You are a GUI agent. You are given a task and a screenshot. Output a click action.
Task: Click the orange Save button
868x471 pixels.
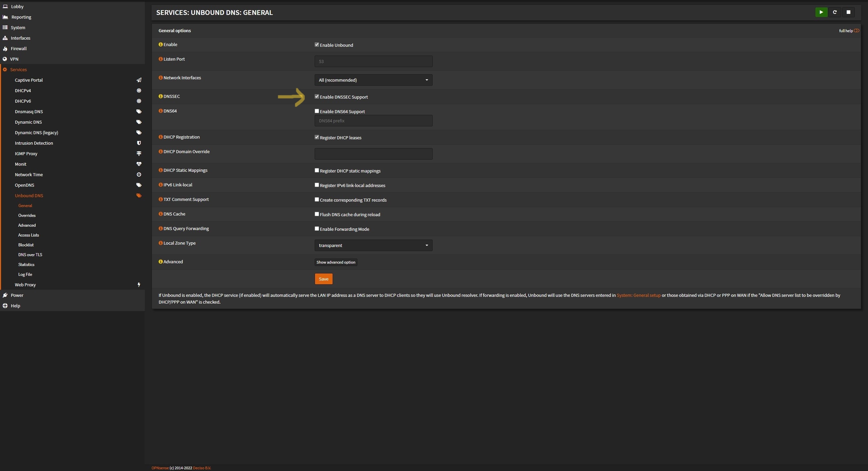coord(323,279)
